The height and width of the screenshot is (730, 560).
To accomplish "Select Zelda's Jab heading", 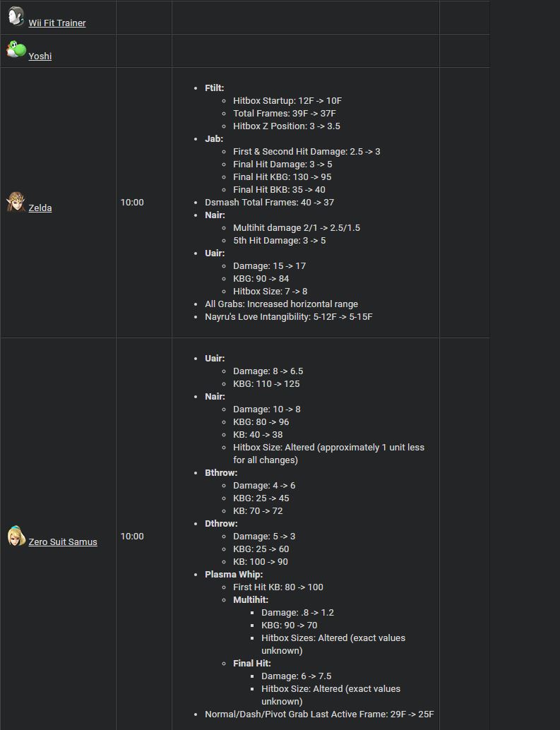I will point(214,139).
